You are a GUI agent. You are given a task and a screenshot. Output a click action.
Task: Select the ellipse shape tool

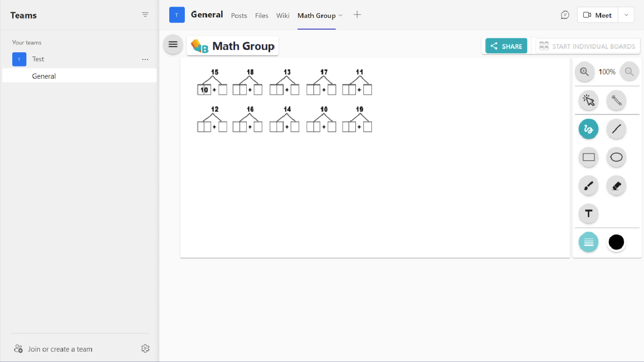pos(616,157)
